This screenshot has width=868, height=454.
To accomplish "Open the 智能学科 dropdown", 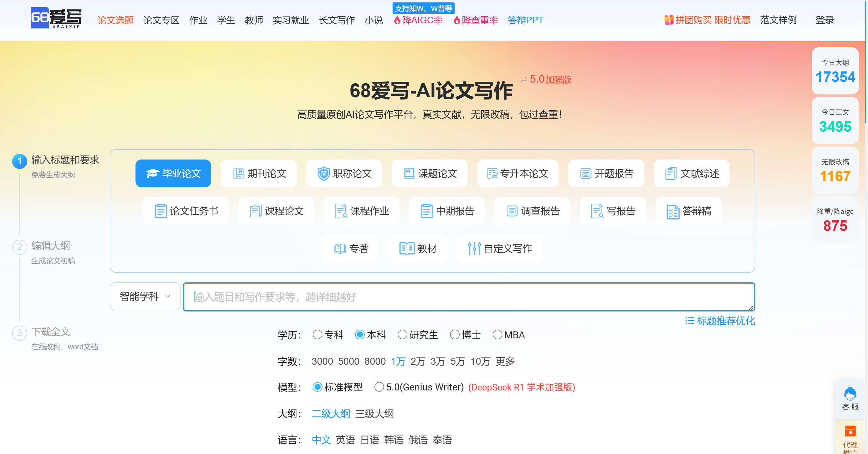I will (145, 297).
